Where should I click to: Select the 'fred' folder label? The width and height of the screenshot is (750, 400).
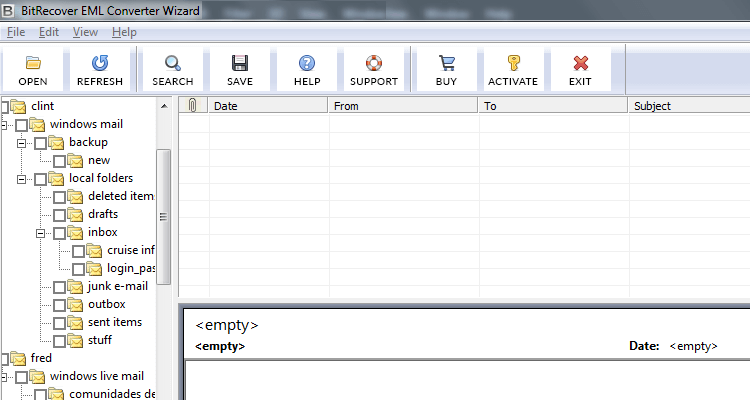click(41, 358)
